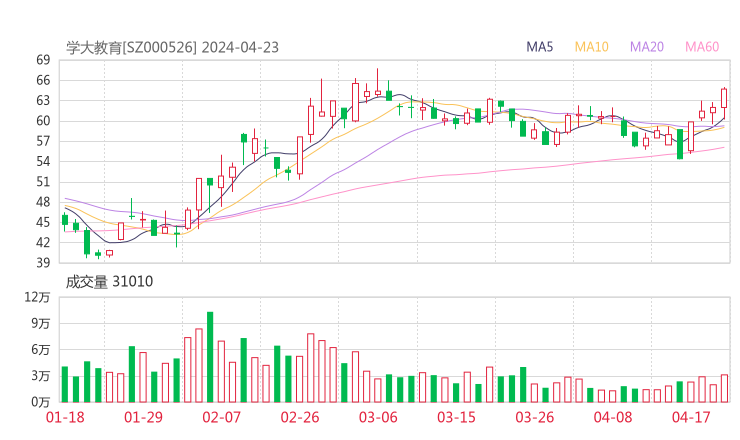Click the 6万 volume axis label
Viewport: 740px width, 440px height.
(x=41, y=350)
